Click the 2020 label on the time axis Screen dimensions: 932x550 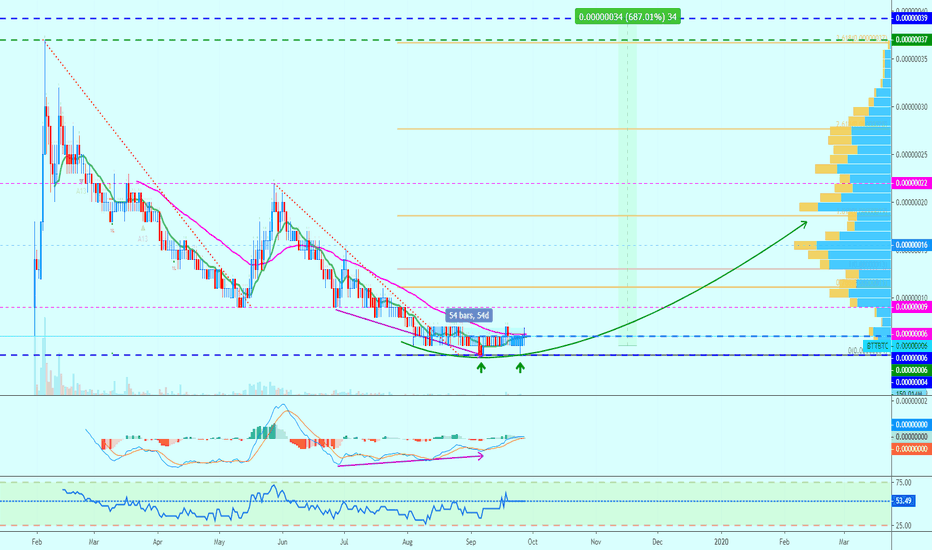point(721,542)
